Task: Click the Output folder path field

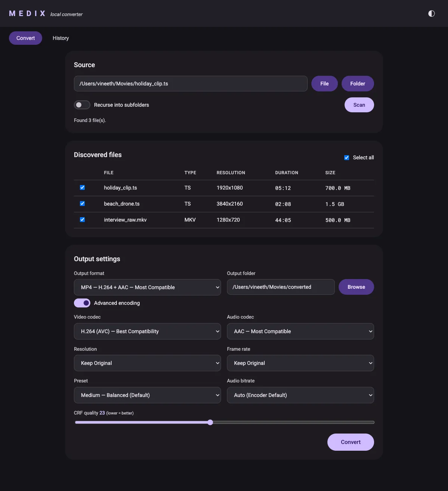Action: tap(281, 287)
